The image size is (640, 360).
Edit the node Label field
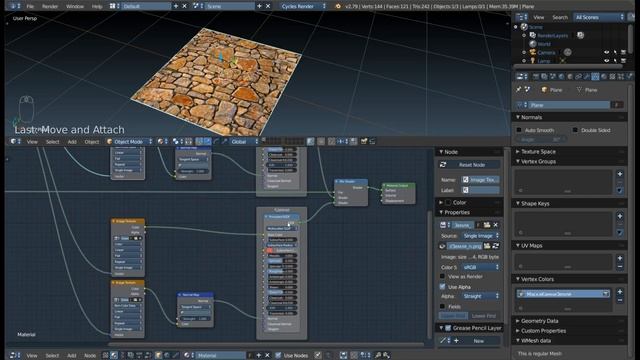pyautogui.click(x=480, y=190)
